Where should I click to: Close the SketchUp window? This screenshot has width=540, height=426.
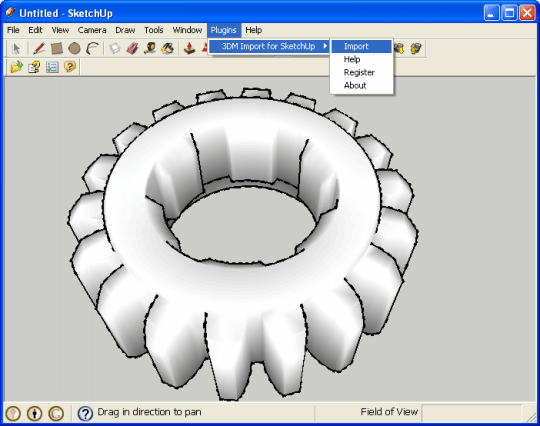527,13
